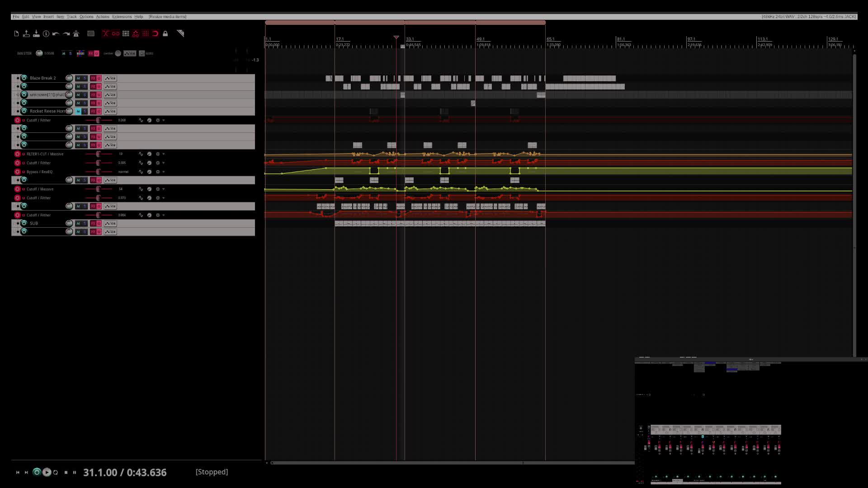Open the Cutoff / Filther envelope dropdown arrow
The height and width of the screenshot is (488, 868).
point(164,120)
